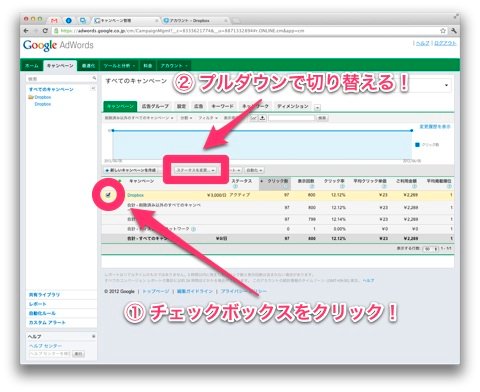
Task: Open the campaign filter view dropdown
Action: [139, 118]
